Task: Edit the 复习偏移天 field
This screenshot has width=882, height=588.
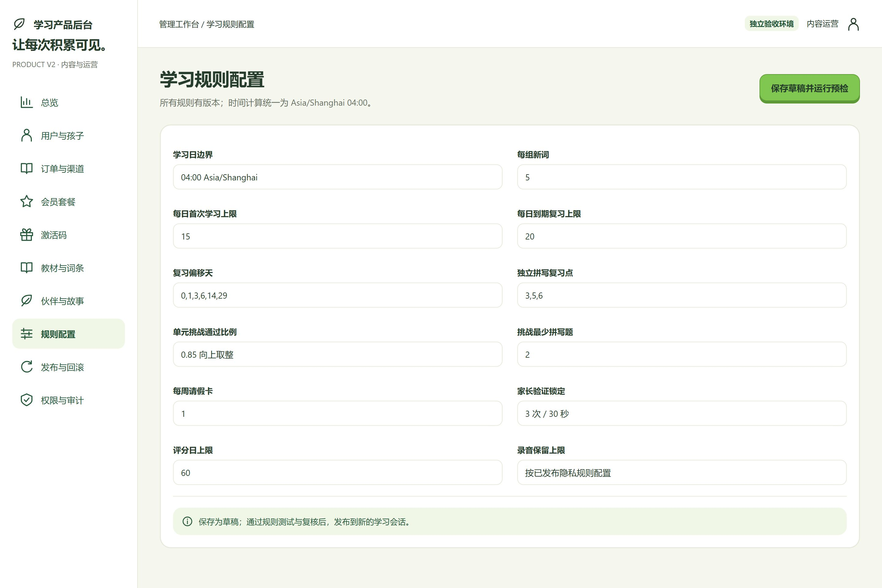Action: [337, 296]
